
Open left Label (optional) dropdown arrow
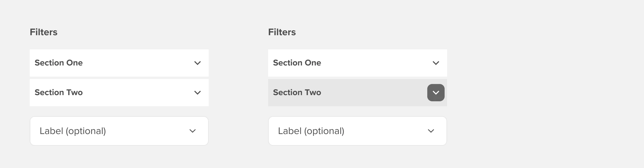193,131
